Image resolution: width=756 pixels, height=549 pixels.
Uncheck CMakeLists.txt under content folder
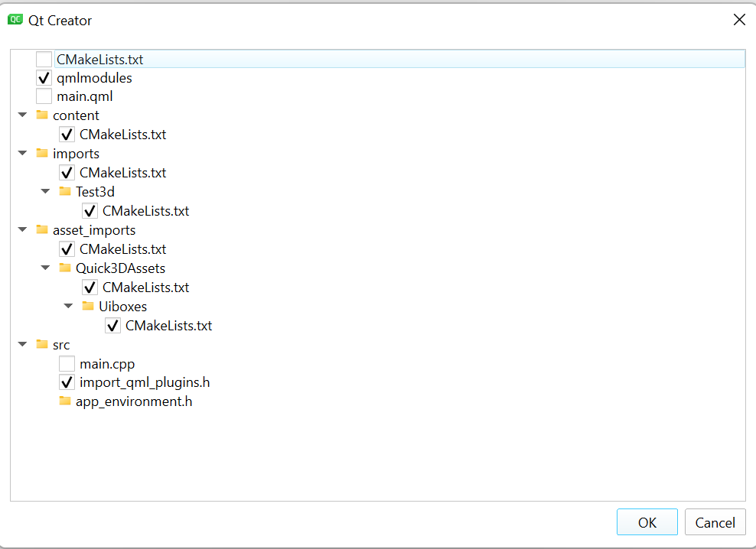pos(67,135)
